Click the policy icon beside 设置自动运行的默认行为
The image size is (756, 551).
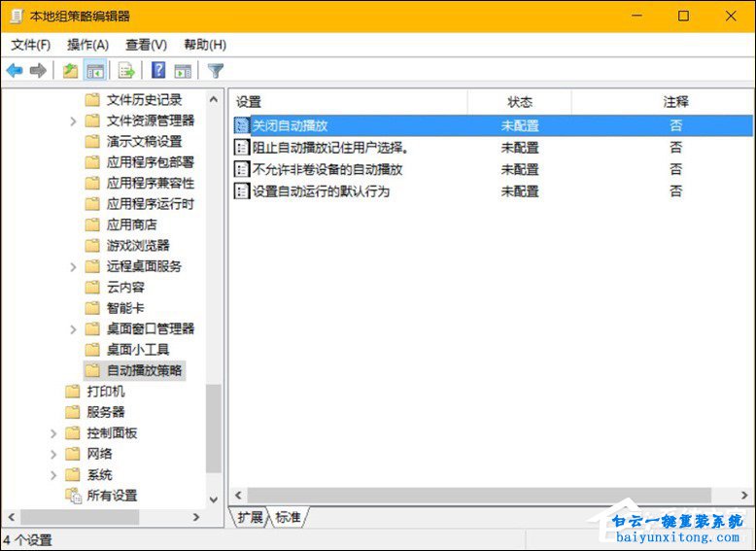tap(241, 190)
